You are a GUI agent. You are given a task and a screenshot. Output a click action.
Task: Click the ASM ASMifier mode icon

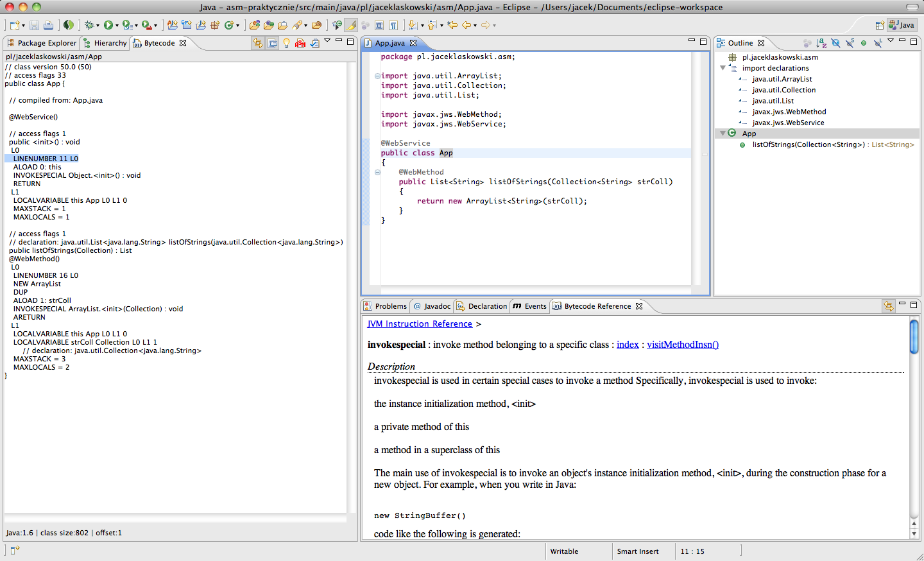(300, 43)
